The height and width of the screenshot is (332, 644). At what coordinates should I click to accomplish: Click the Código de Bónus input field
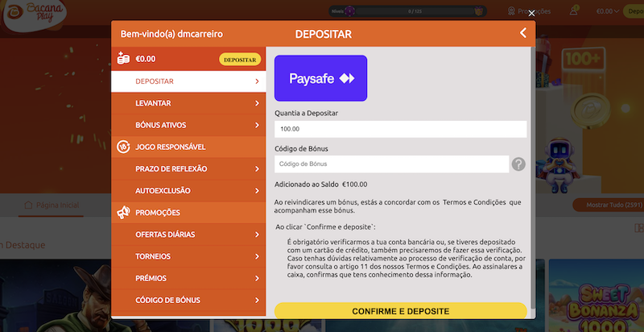pos(392,164)
